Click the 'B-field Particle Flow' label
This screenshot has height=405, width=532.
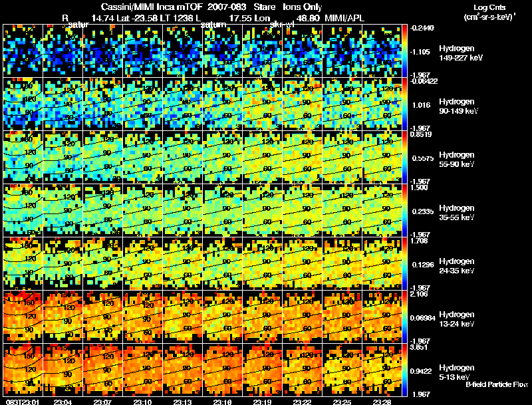tap(497, 384)
